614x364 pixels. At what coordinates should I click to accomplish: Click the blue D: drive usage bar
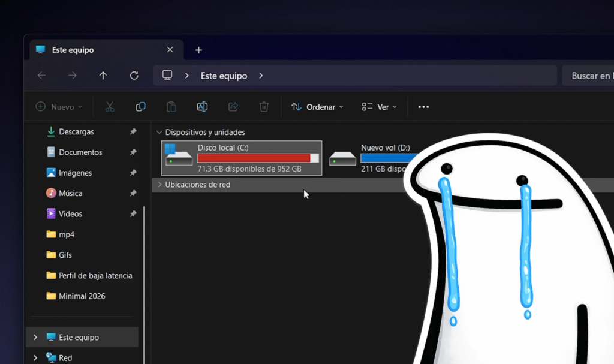[388, 158]
